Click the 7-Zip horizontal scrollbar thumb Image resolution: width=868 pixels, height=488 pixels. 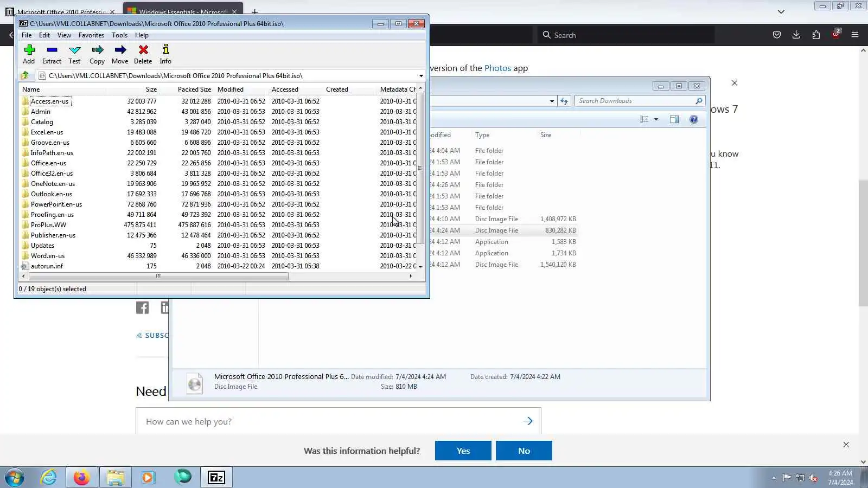pyautogui.click(x=158, y=276)
